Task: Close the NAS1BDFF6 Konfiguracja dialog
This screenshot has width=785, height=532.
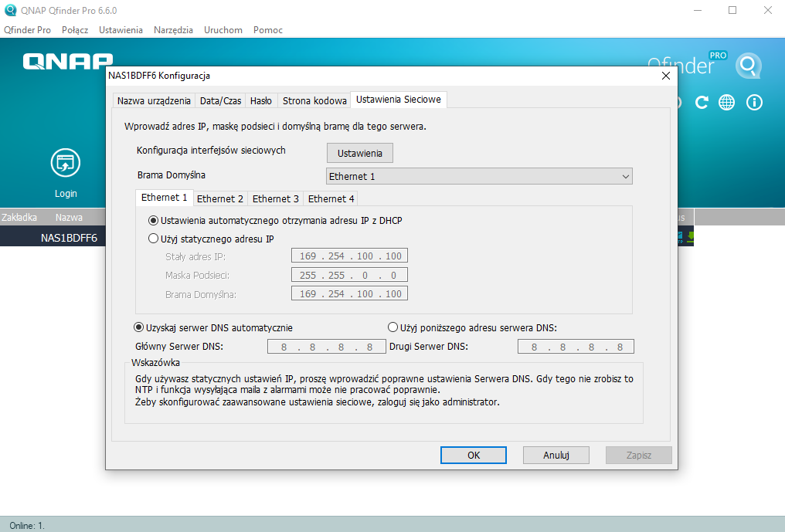Action: 666,76
